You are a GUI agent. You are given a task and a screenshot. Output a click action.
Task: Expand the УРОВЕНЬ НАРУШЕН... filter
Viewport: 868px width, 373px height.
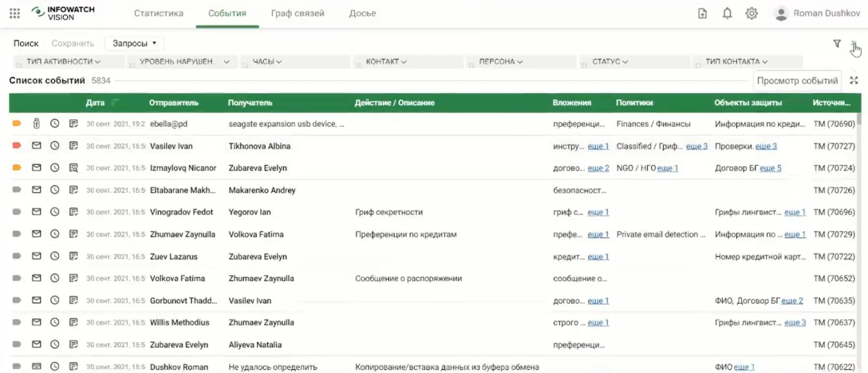182,62
